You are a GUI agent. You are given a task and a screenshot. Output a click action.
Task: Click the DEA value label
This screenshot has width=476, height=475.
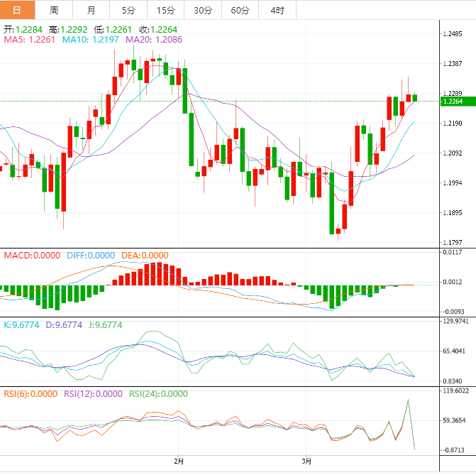[x=145, y=256]
